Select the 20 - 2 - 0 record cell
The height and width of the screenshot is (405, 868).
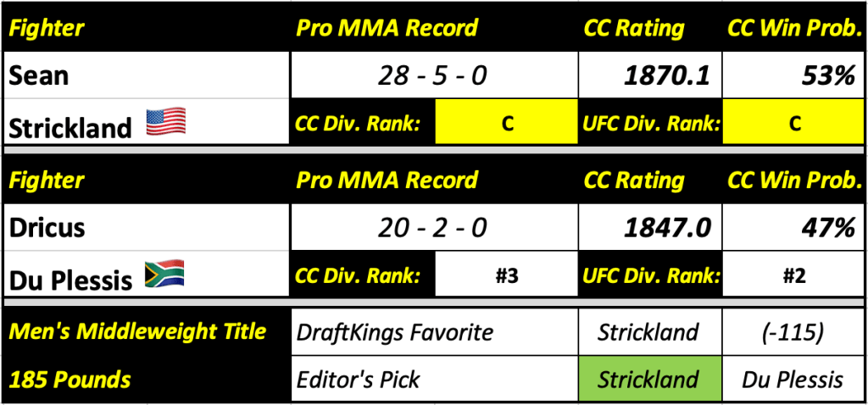click(x=433, y=227)
